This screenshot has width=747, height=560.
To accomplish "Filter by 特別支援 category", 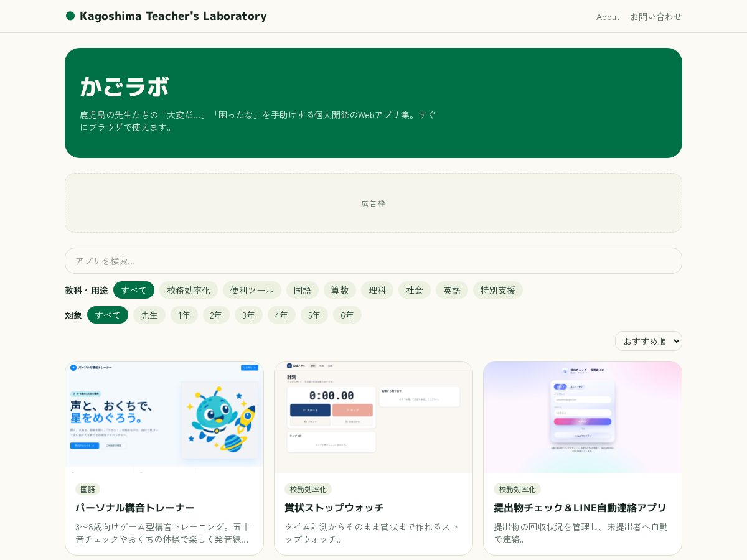I will coord(498,290).
